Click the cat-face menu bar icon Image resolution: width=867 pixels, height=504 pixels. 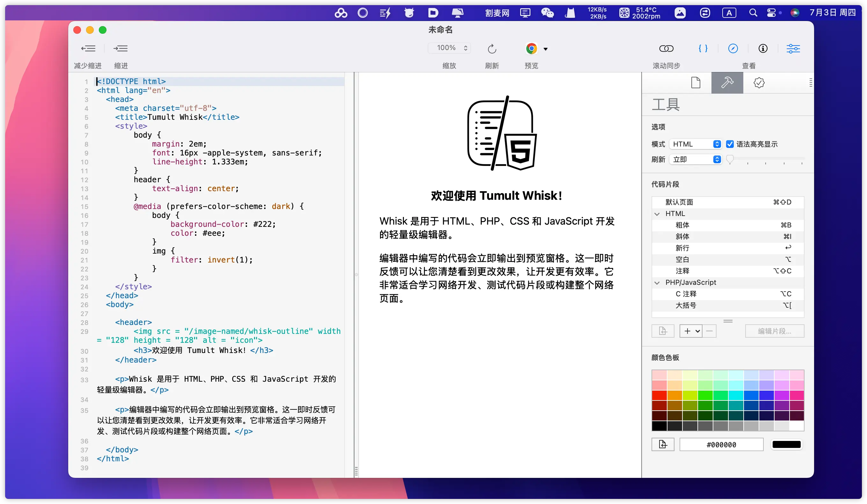pyautogui.click(x=409, y=13)
